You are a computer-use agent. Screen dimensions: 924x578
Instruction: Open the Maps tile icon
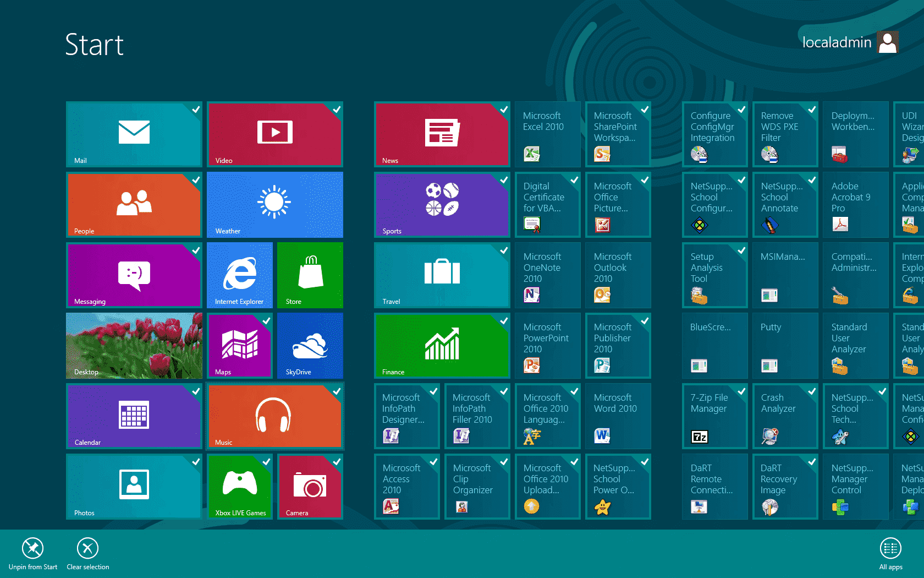pos(240,344)
